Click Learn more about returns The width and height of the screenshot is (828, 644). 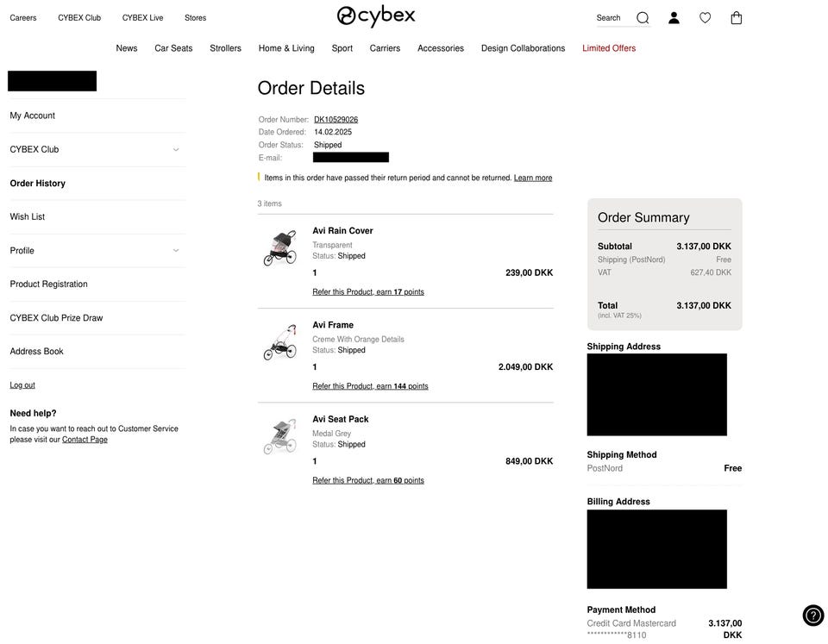[x=533, y=178]
